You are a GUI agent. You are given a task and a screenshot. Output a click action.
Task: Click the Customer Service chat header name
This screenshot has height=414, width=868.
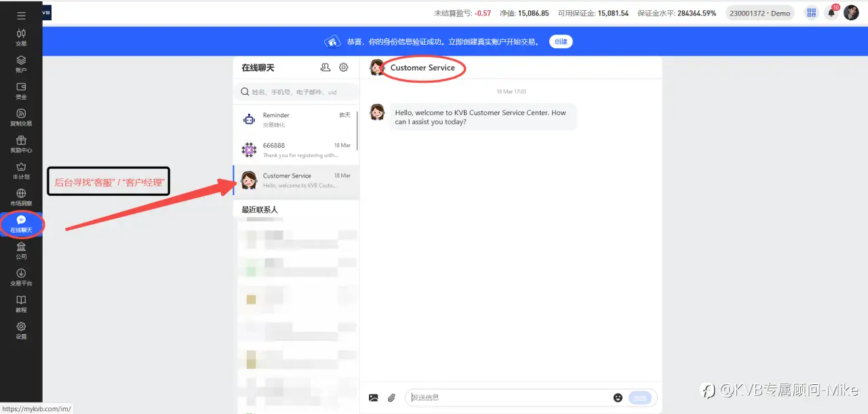pos(422,68)
